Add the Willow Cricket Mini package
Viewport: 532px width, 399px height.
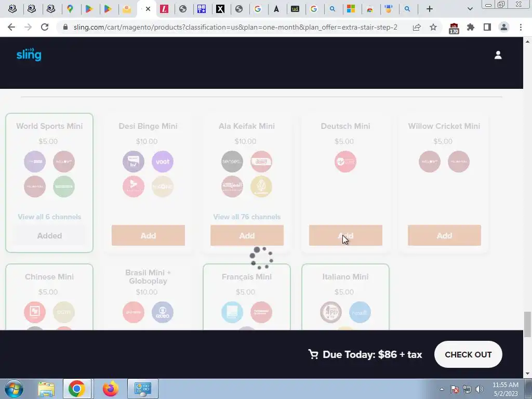(x=444, y=235)
